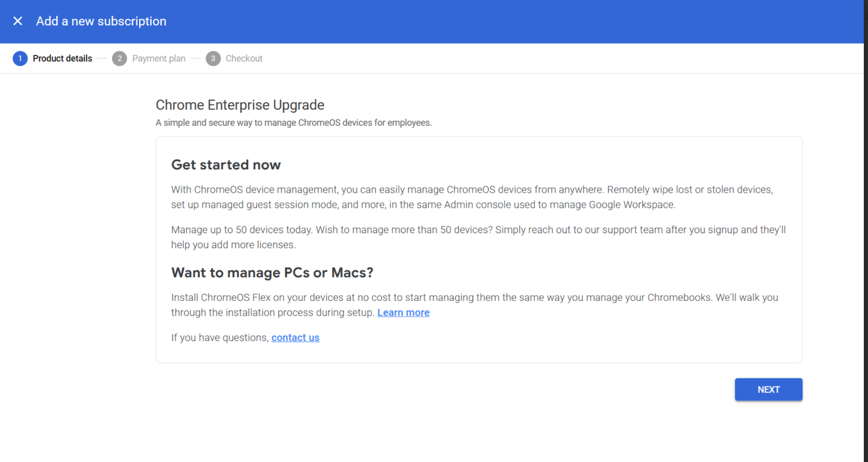Click the paragraph about remotely wiping lost devices

coord(472,197)
